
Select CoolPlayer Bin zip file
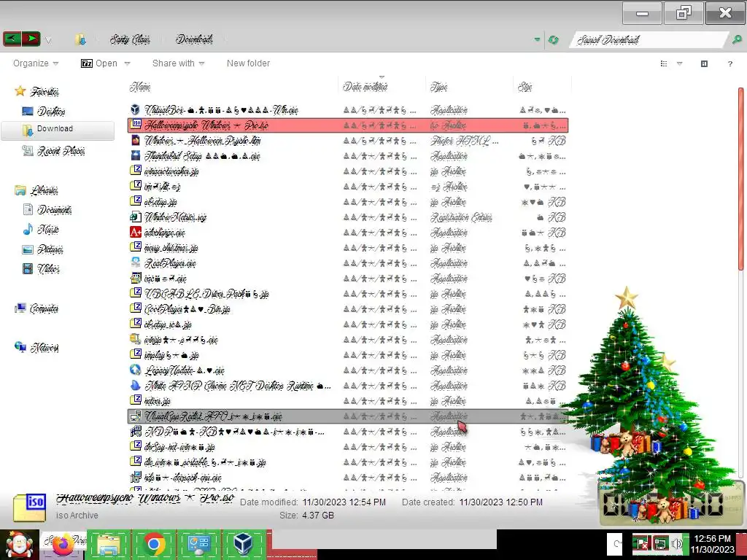pos(187,309)
